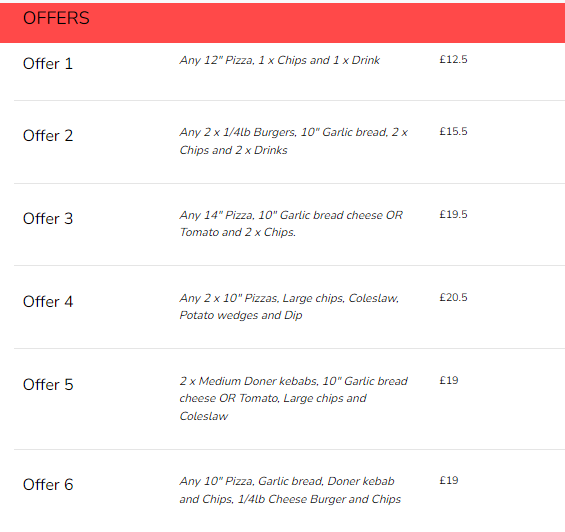
Task: Select the £19.5 price of Offer 3
Action: point(453,214)
